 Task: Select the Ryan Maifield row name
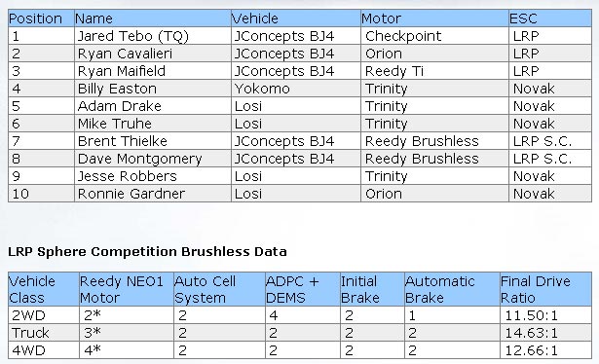152,71
